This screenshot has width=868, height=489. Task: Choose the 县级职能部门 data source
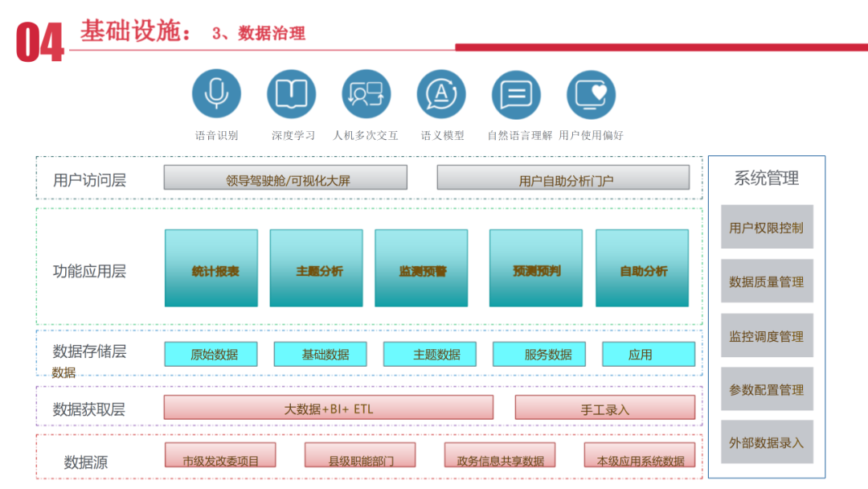click(360, 455)
